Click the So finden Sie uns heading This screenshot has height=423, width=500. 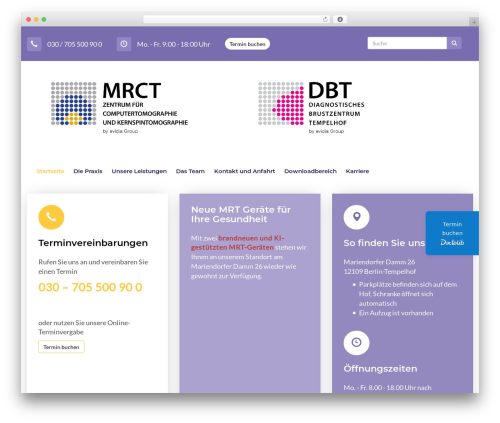pos(384,243)
